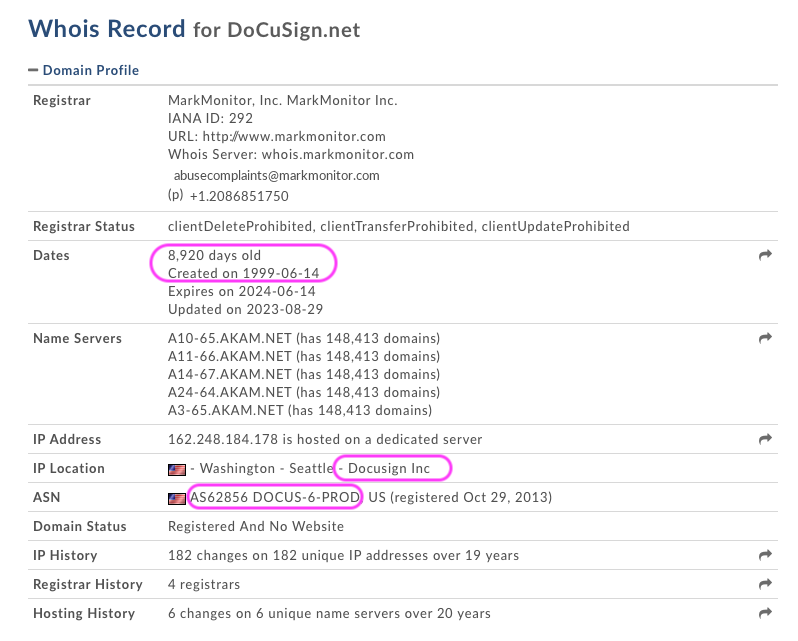
Task: Click 'AS62856 DOCUS-6-PROD' ASN value
Action: point(275,497)
